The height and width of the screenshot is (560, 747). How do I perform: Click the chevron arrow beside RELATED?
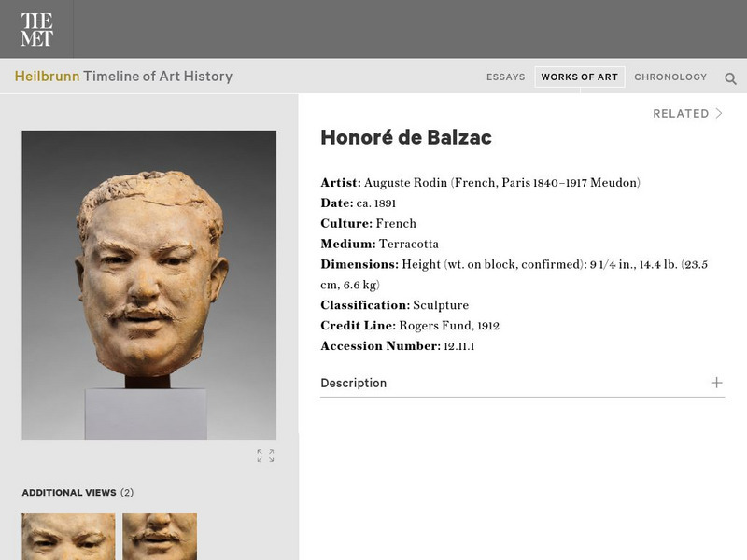(x=719, y=113)
